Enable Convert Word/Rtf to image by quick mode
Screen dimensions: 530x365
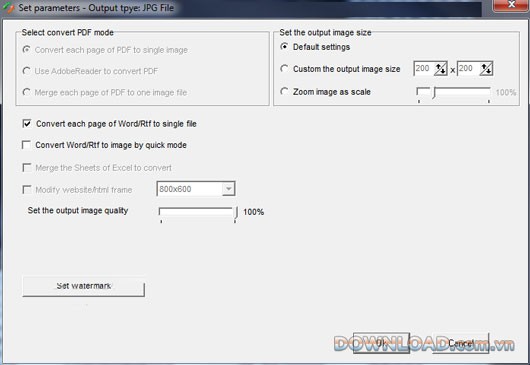coord(26,145)
